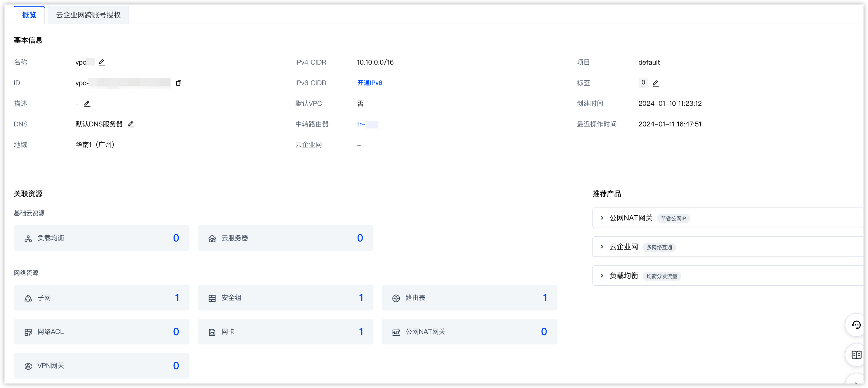Screen dimensions: 868x388
Task: Click the VPN gateway icon
Action: point(28,366)
